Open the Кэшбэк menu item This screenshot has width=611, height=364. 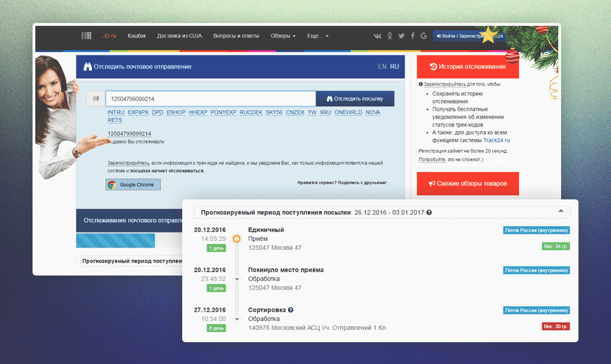click(x=136, y=36)
